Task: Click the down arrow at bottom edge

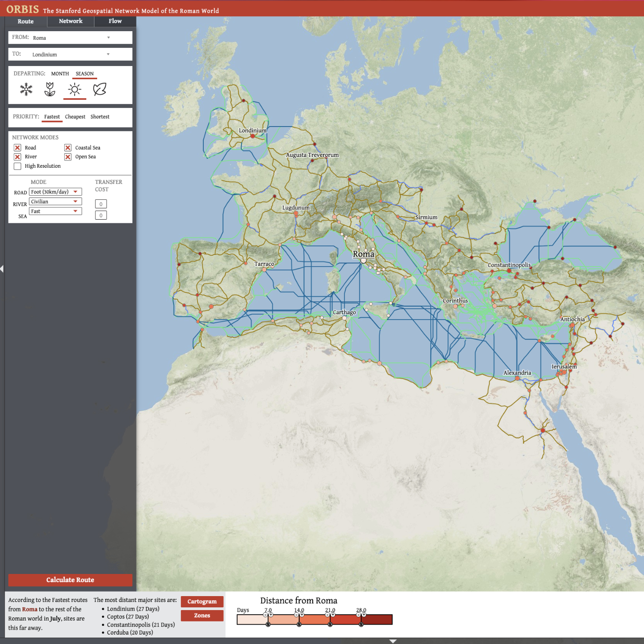Action: (393, 641)
